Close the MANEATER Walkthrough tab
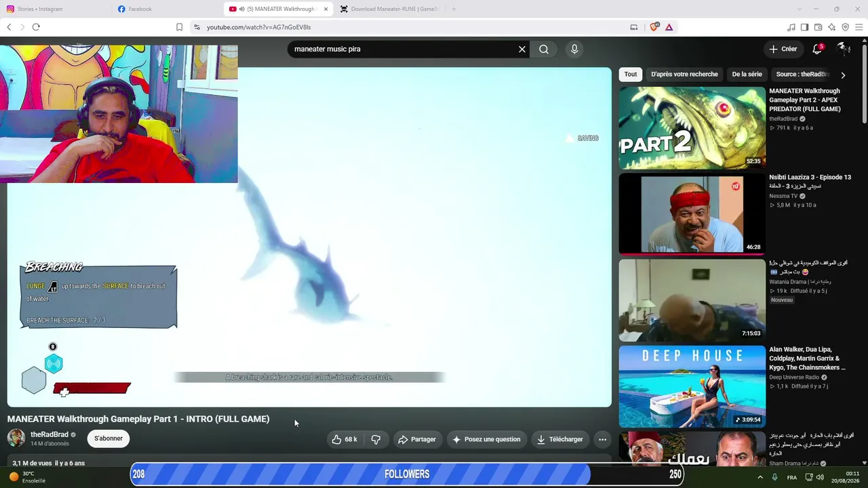 (325, 9)
